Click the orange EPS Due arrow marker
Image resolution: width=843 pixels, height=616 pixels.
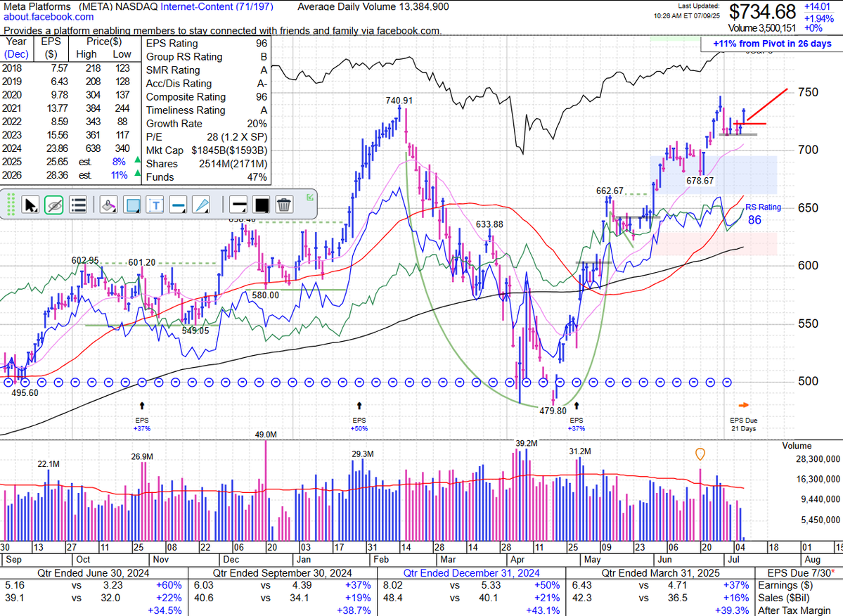coord(744,405)
